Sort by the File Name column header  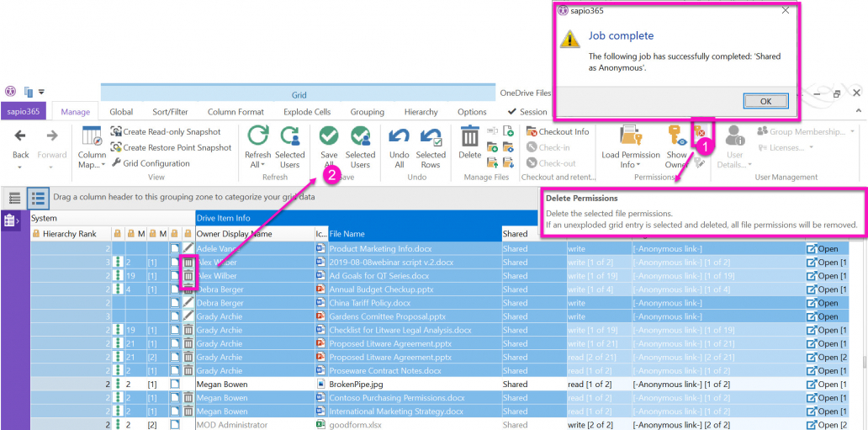click(x=415, y=235)
